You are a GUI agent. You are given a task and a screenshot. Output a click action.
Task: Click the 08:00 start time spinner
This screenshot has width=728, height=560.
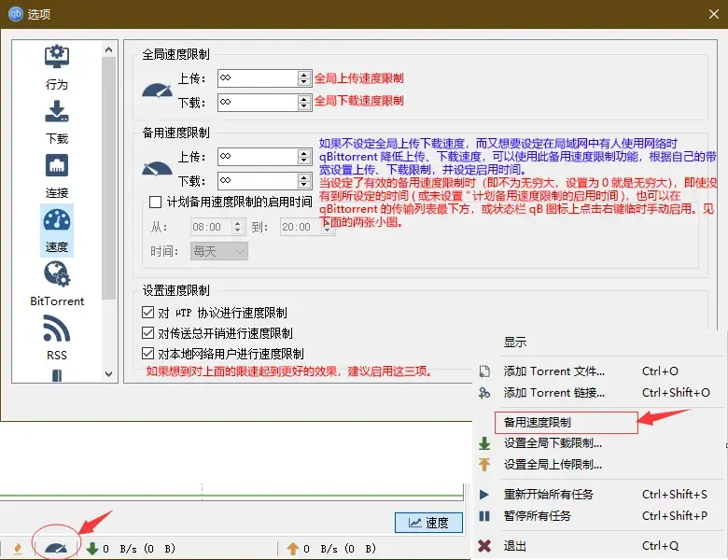pyautogui.click(x=237, y=227)
